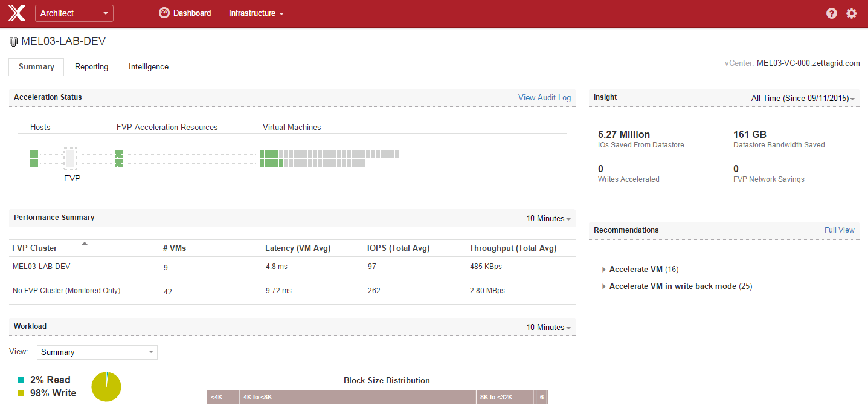Open the Architect product dropdown
Image resolution: width=868 pixels, height=417 pixels.
click(74, 13)
